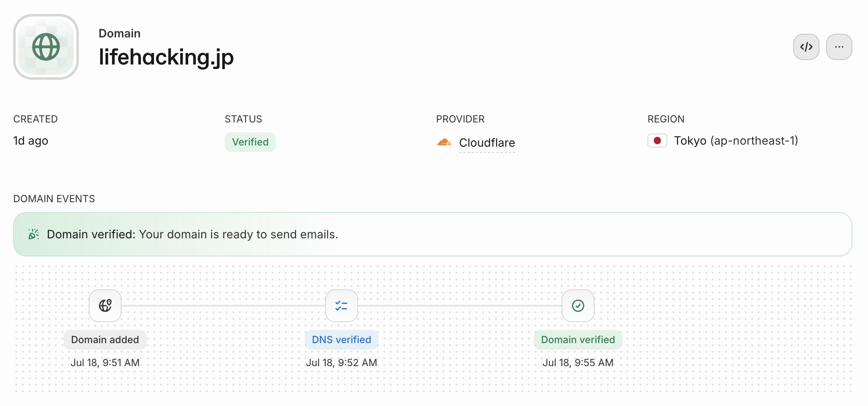Click the Jul 18, 9:51 AM timestamp
The width and height of the screenshot is (868, 406).
[105, 362]
